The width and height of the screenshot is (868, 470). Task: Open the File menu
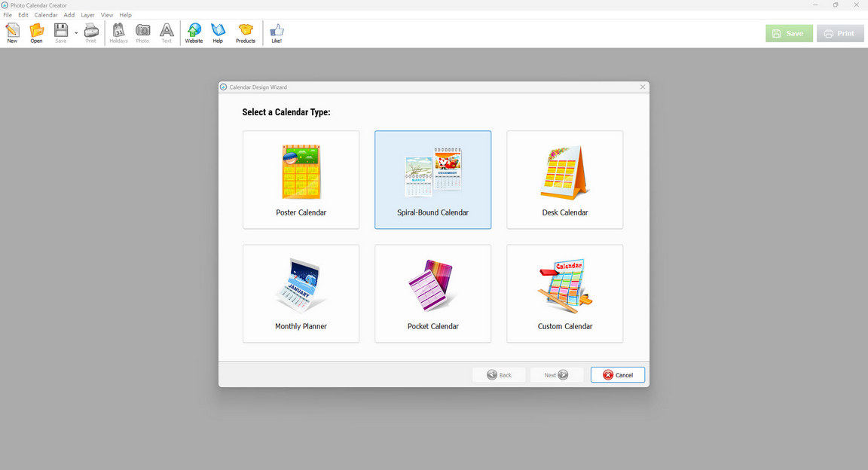(x=8, y=15)
